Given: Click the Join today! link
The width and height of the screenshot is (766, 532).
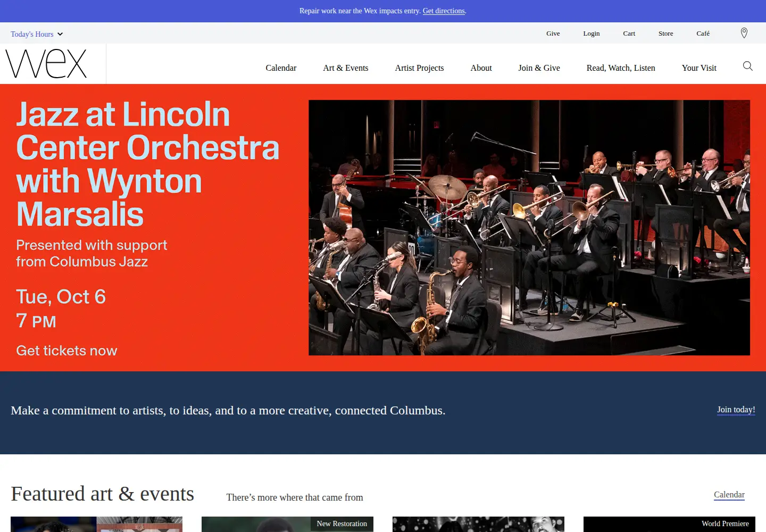Looking at the screenshot, I should (736, 410).
